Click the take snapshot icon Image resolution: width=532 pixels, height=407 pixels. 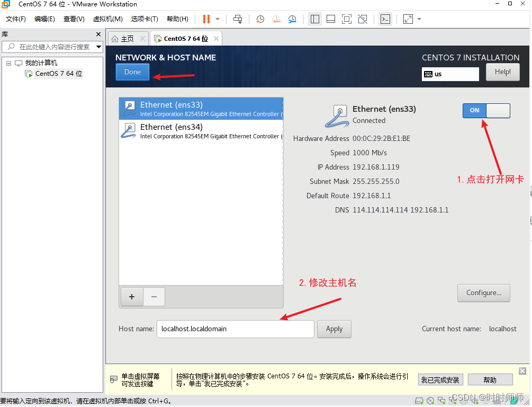(x=260, y=19)
